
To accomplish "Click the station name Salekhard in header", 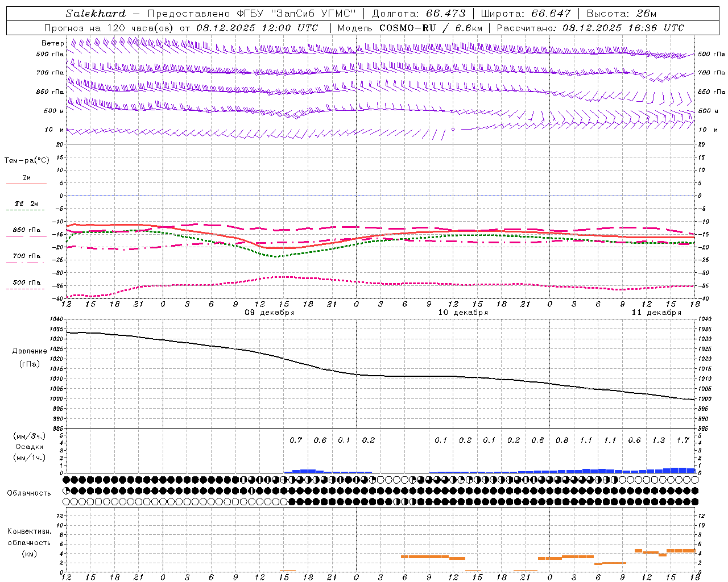I will click(x=95, y=14).
